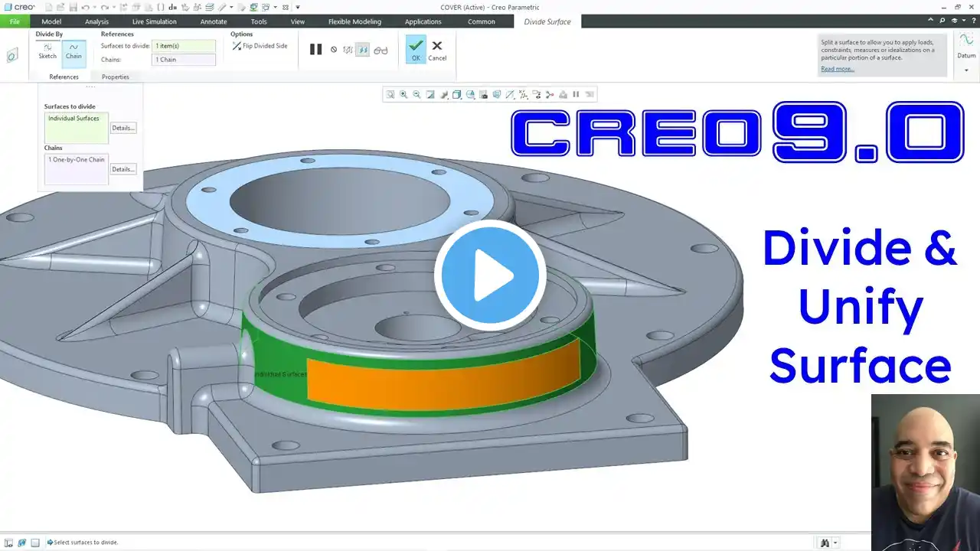Pause the Divide Surface feature
This screenshot has height=551, width=980.
click(x=315, y=50)
